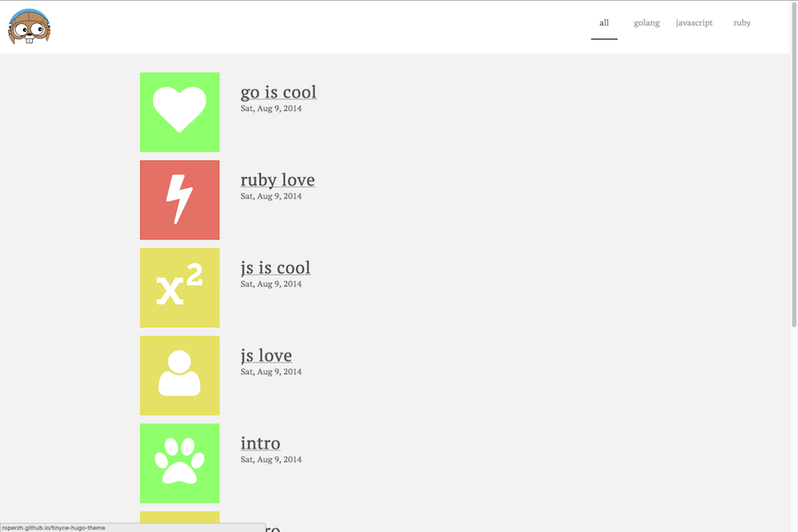The width and height of the screenshot is (798, 532).
Task: Switch to the all tab
Action: [604, 23]
